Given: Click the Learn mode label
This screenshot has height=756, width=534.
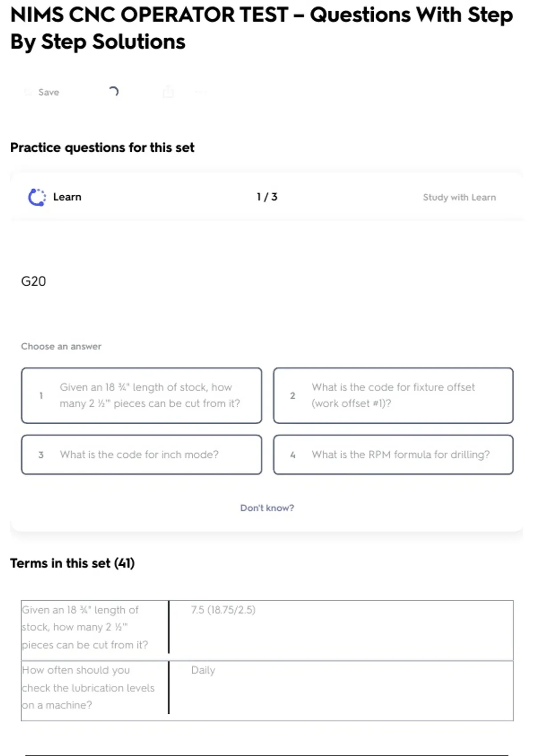Looking at the screenshot, I should click(x=67, y=197).
